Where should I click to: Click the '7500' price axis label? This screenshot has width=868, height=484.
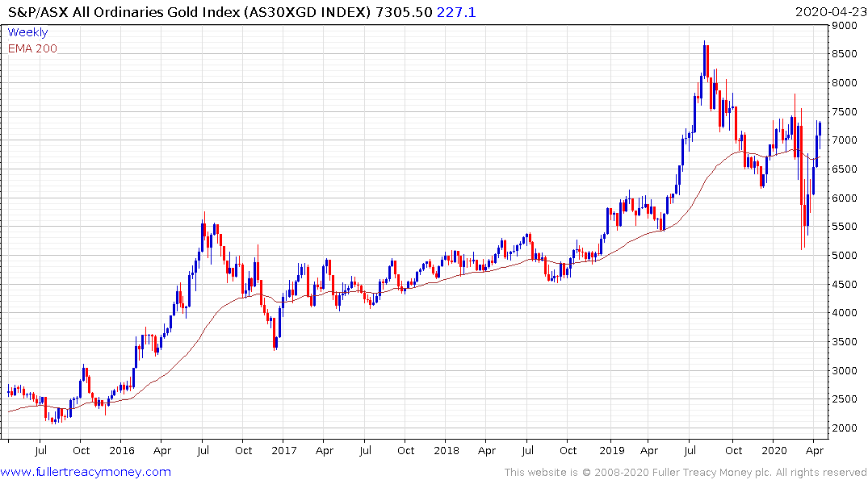[845, 112]
